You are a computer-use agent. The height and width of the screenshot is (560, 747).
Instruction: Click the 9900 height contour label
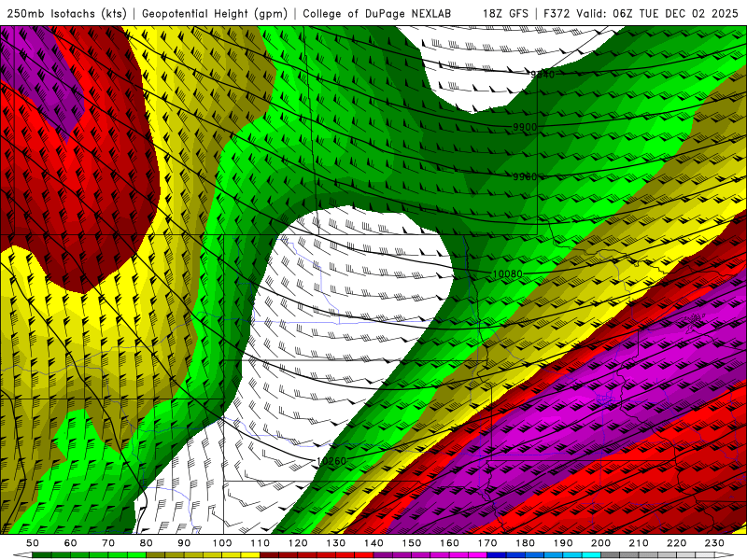525,127
